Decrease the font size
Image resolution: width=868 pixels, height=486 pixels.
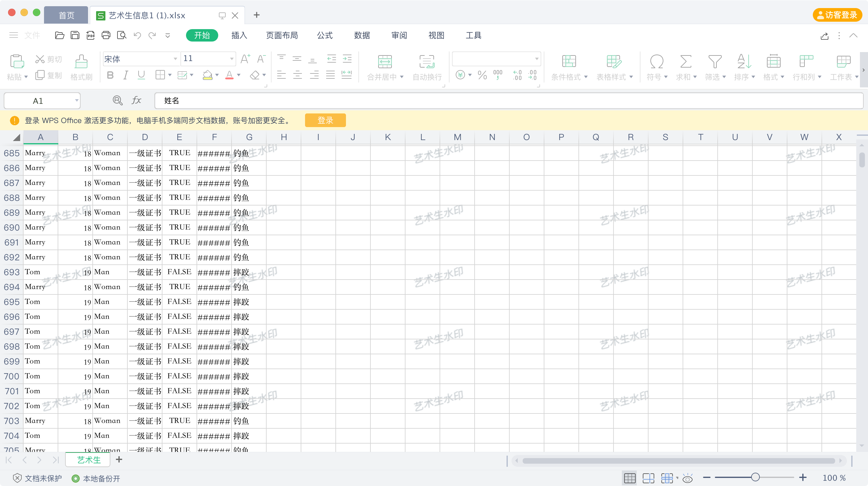pyautogui.click(x=261, y=59)
